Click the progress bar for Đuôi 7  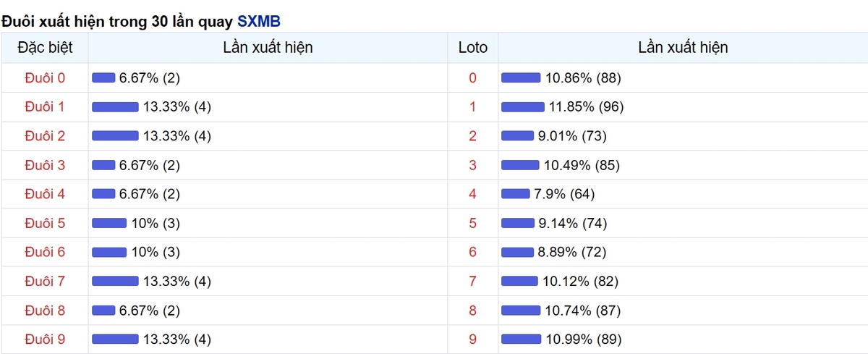coord(115,281)
